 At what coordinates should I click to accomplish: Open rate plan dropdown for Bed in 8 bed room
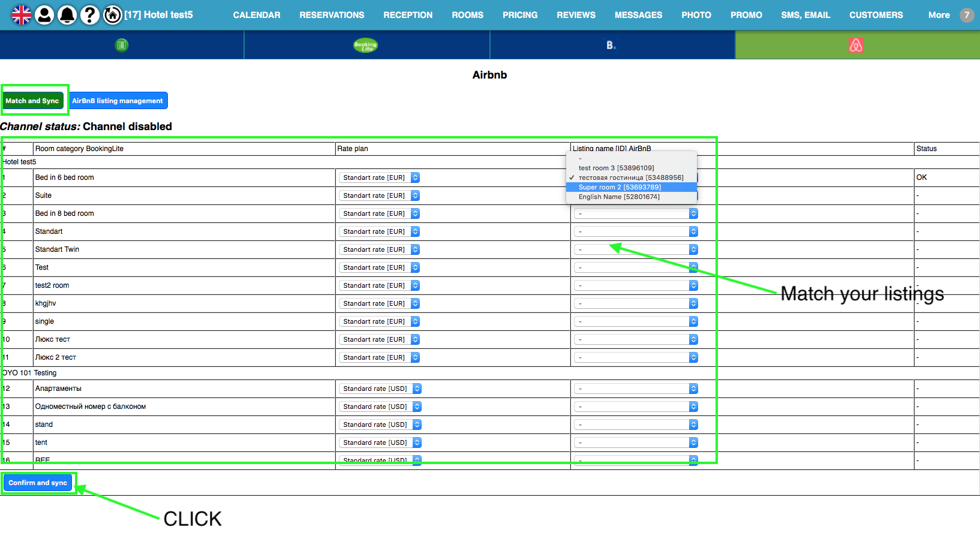(380, 213)
